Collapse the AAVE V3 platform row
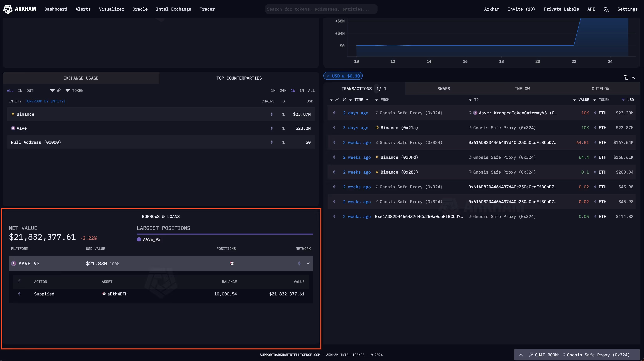The height and width of the screenshot is (361, 644). [308, 263]
